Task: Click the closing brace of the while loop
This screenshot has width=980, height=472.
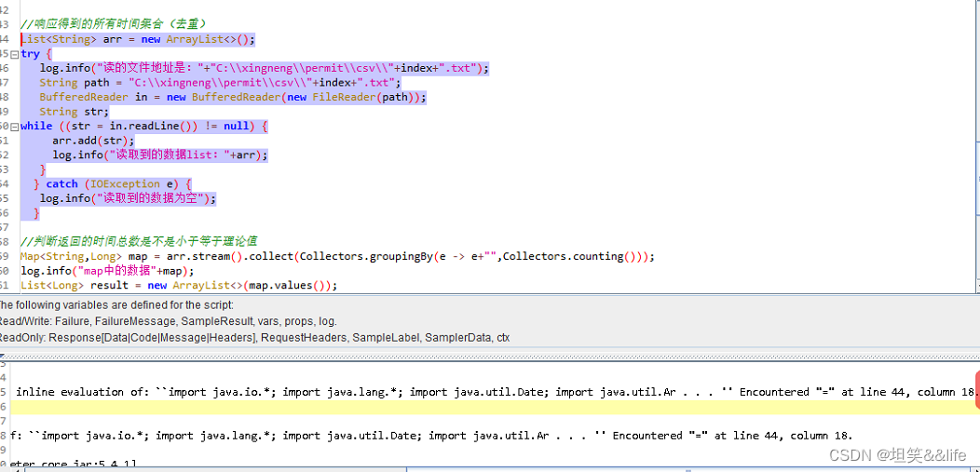Action: tap(43, 169)
